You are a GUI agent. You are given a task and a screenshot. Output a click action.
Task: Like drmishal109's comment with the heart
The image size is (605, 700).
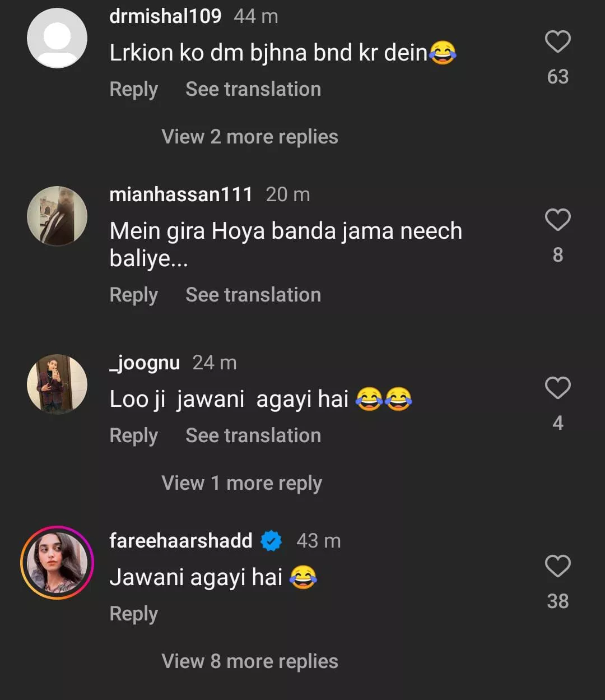pyautogui.click(x=557, y=42)
